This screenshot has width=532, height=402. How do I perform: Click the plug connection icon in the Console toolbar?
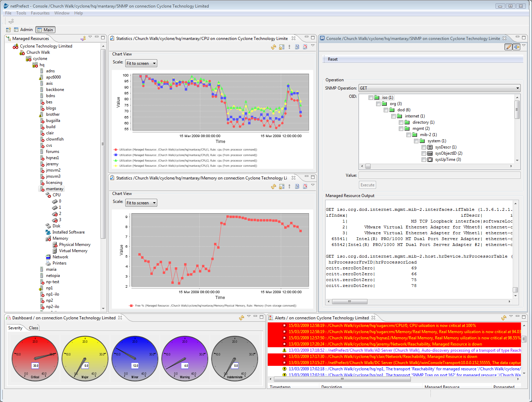coord(517,47)
